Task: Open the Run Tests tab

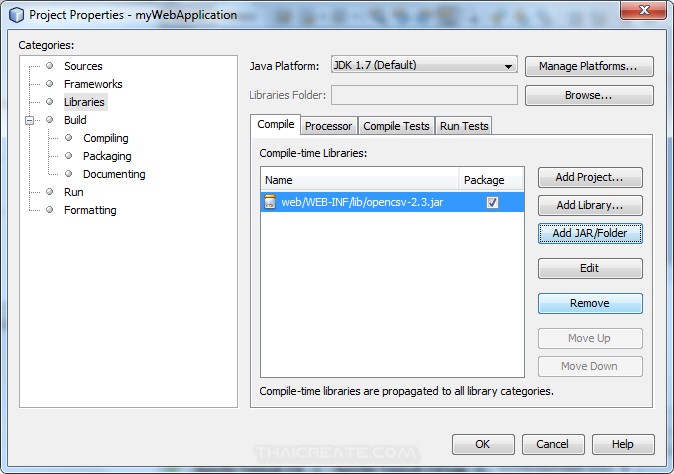Action: 464,126
